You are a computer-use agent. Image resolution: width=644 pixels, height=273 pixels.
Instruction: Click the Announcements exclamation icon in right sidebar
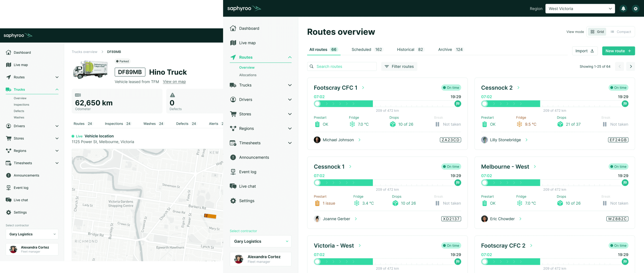tap(233, 157)
